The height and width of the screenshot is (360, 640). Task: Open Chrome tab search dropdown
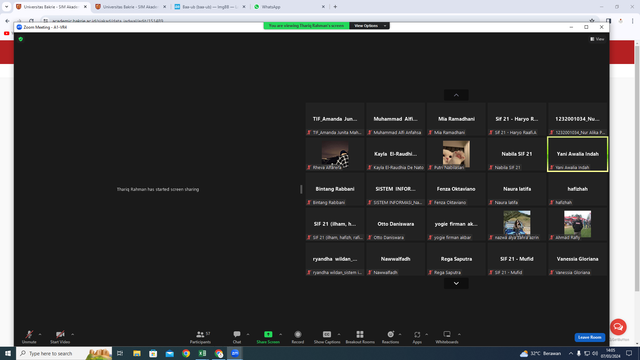6,7
